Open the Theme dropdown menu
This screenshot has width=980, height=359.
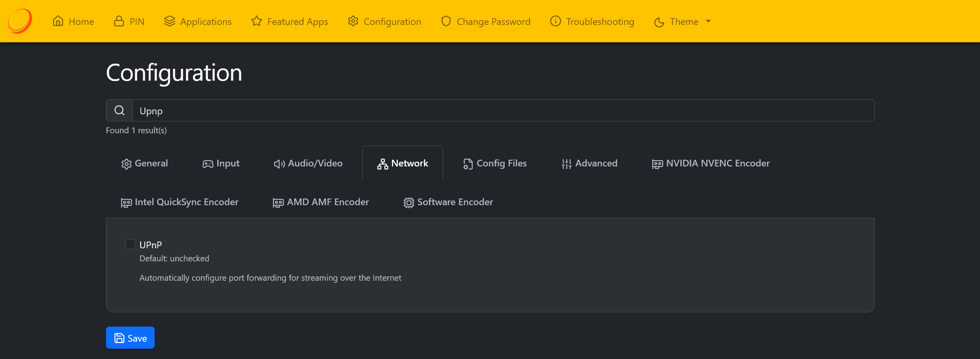(x=683, y=22)
